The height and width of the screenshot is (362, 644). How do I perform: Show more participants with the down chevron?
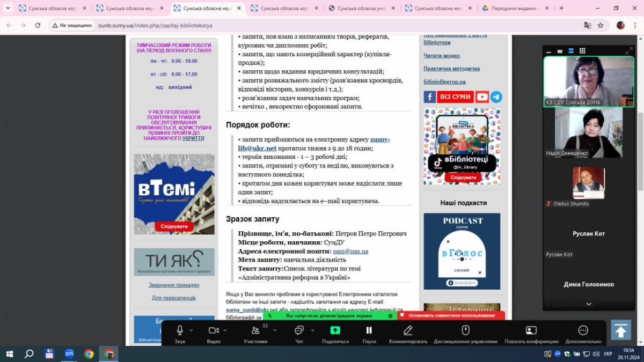589,304
